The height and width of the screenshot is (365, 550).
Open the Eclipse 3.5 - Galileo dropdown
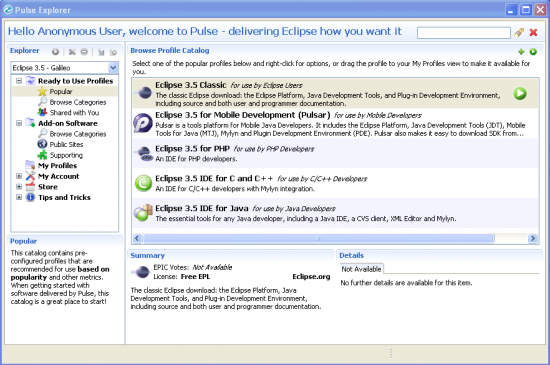[x=113, y=68]
